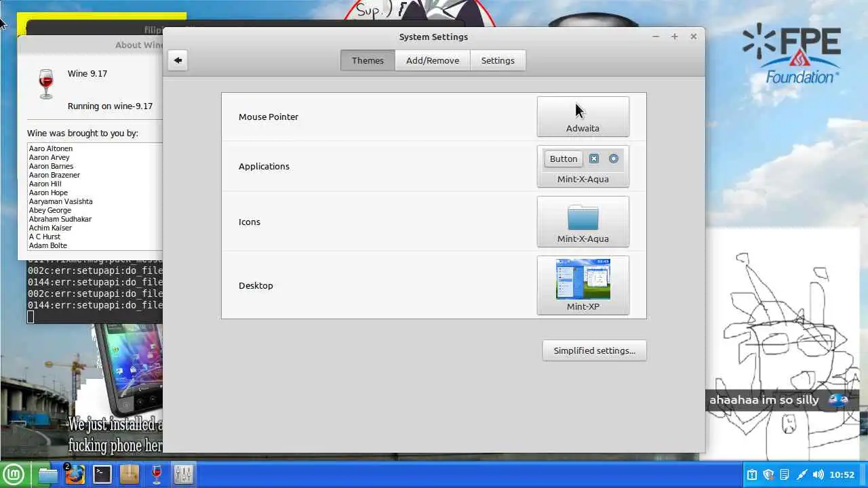
Task: Click the back arrow in System Settings
Action: [x=178, y=60]
